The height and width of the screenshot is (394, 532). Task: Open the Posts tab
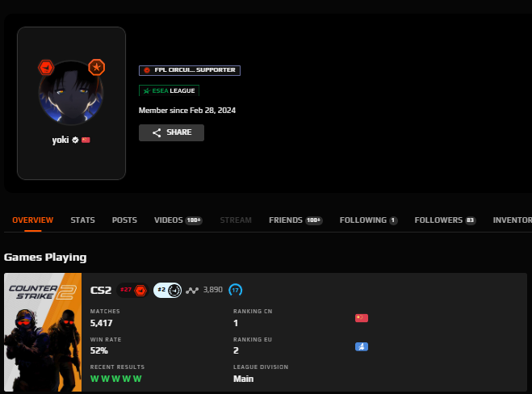(x=124, y=220)
